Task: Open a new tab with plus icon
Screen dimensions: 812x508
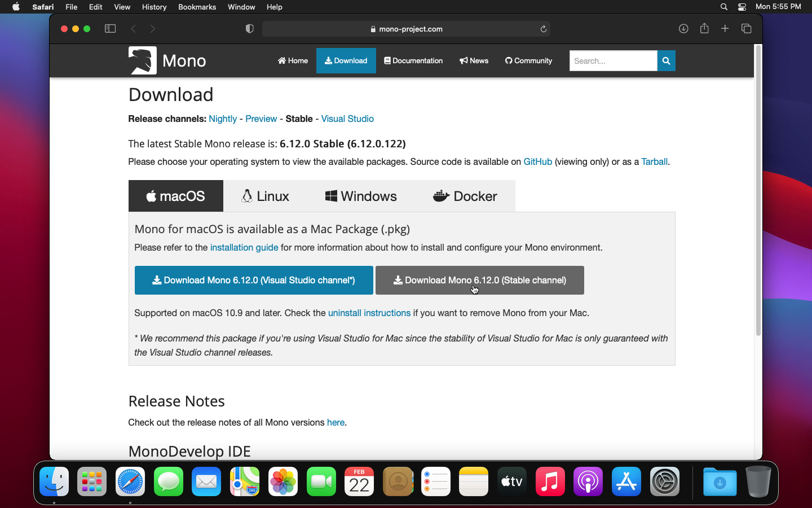Action: click(725, 29)
